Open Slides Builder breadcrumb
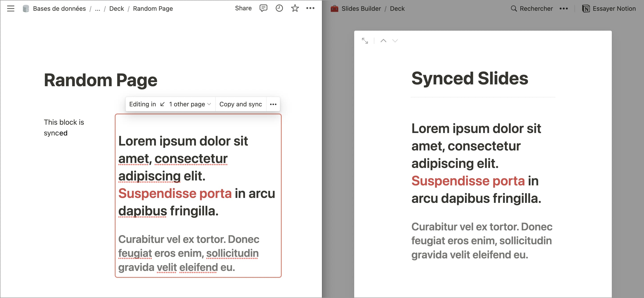644x298 pixels. 361,9
